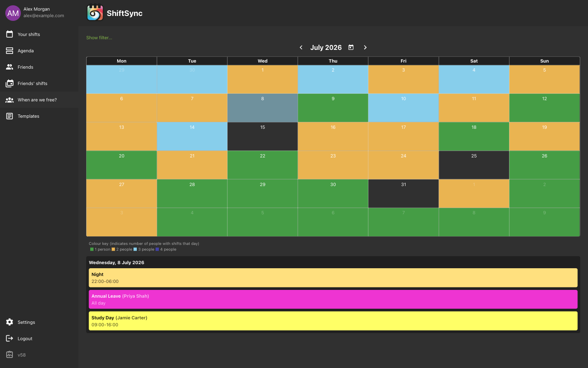Open the Your shifts calendar icon
The width and height of the screenshot is (588, 368).
coord(9,34)
